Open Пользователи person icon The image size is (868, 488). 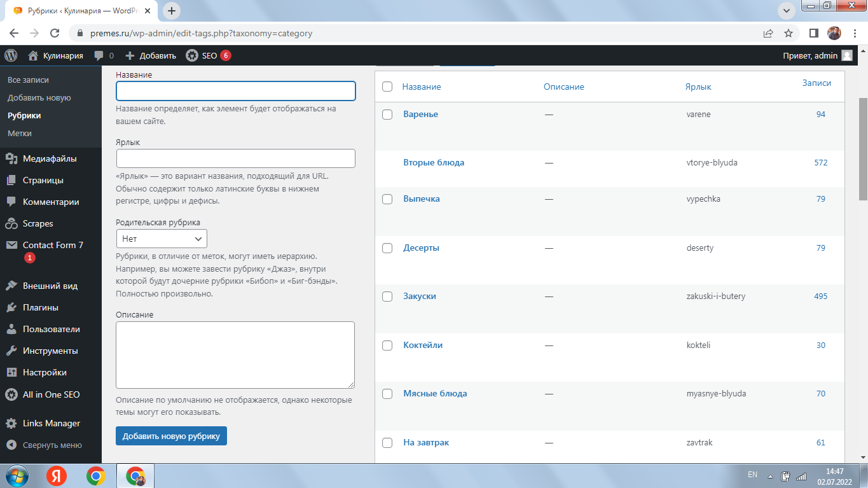[11, 329]
